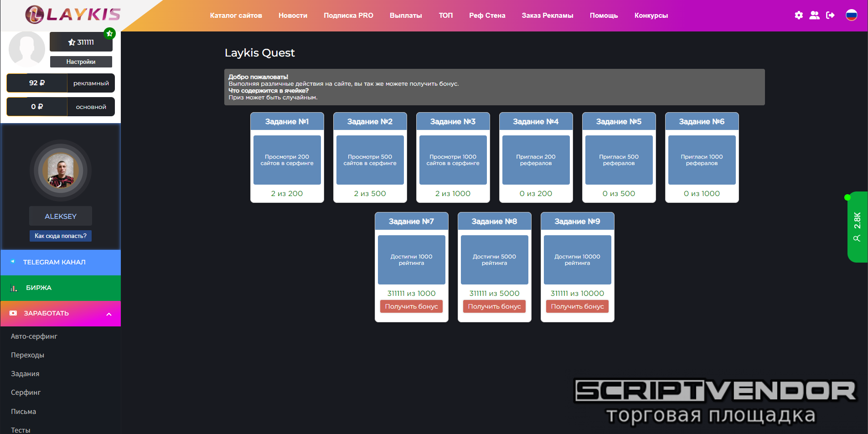
Task: Click the settings gear icon in header
Action: pos(799,15)
